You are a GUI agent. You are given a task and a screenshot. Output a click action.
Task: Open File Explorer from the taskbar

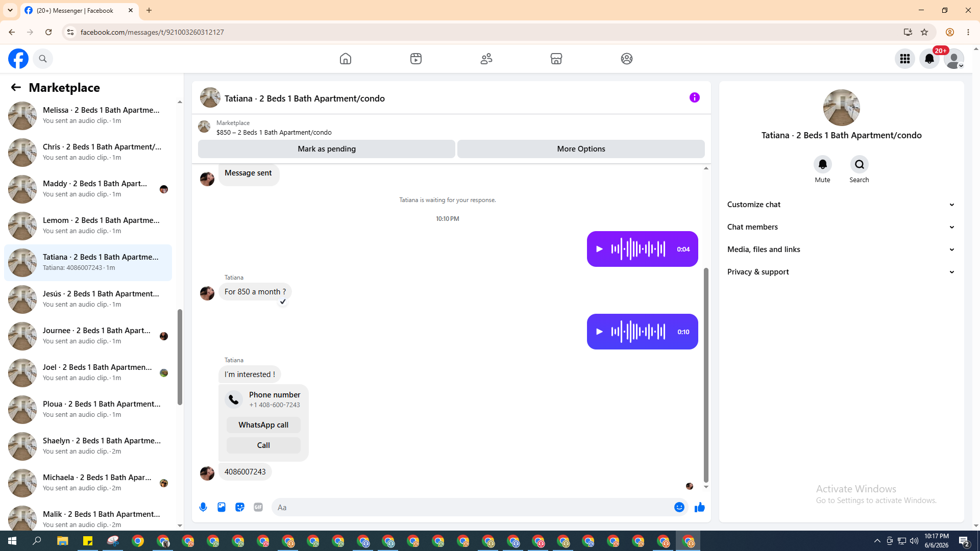click(62, 541)
